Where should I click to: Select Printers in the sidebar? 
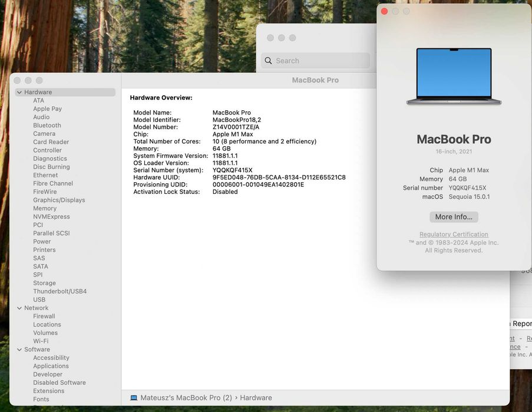pyautogui.click(x=44, y=250)
